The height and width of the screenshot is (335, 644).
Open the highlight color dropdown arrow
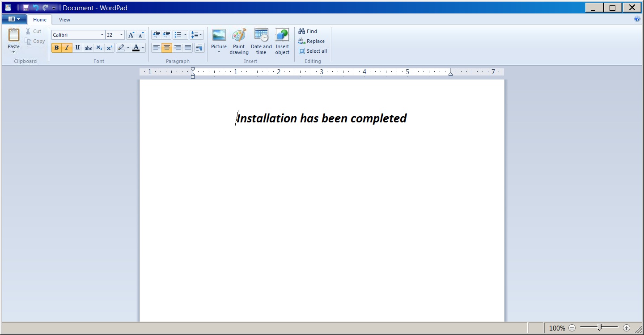click(x=128, y=48)
